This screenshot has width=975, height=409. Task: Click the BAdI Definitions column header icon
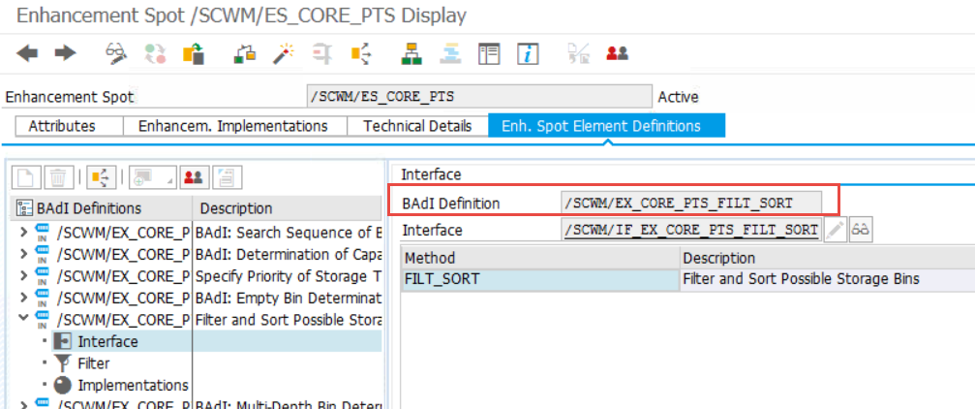click(x=24, y=208)
